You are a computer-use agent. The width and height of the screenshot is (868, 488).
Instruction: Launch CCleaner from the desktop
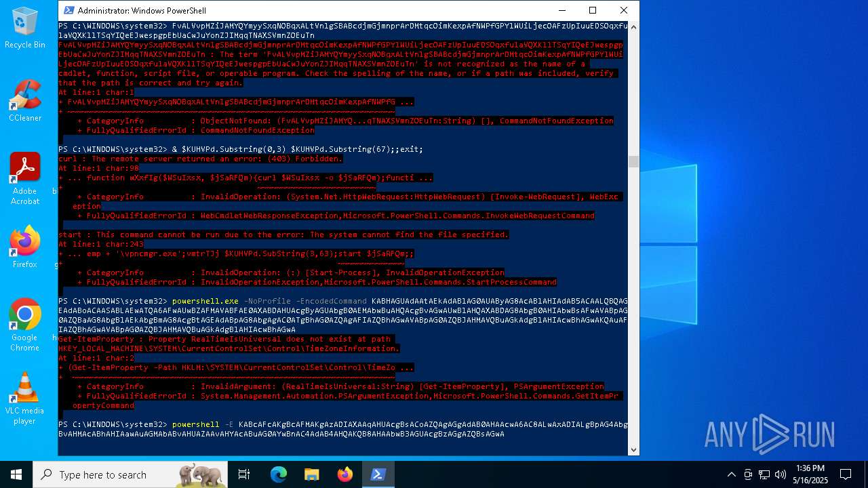point(25,100)
